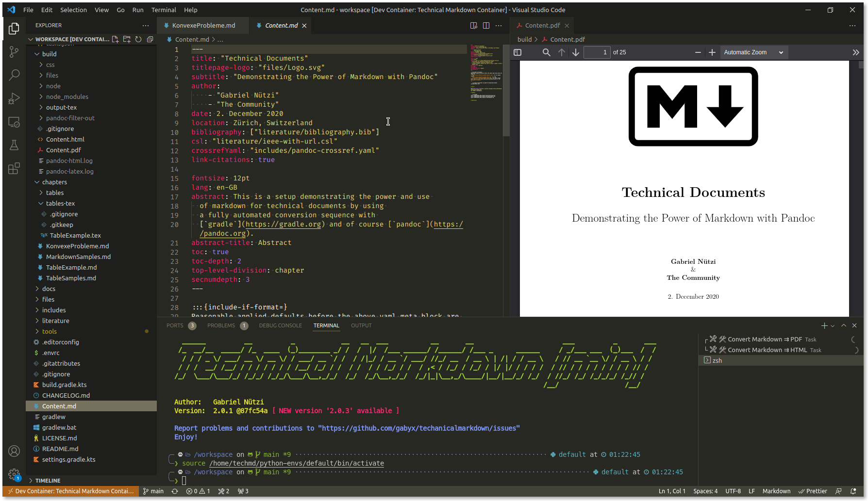The height and width of the screenshot is (501, 868).
Task: Click the editor minimap preview
Action: coord(485,73)
